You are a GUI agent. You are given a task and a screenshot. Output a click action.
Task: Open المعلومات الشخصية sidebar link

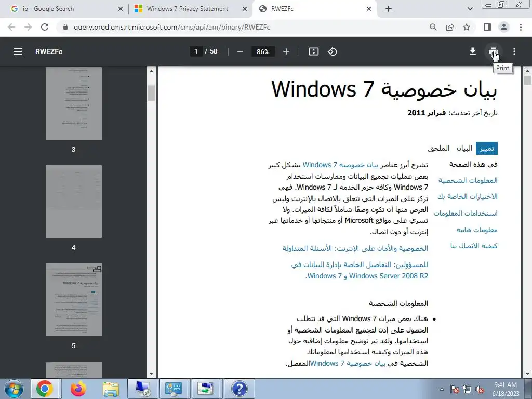click(468, 180)
